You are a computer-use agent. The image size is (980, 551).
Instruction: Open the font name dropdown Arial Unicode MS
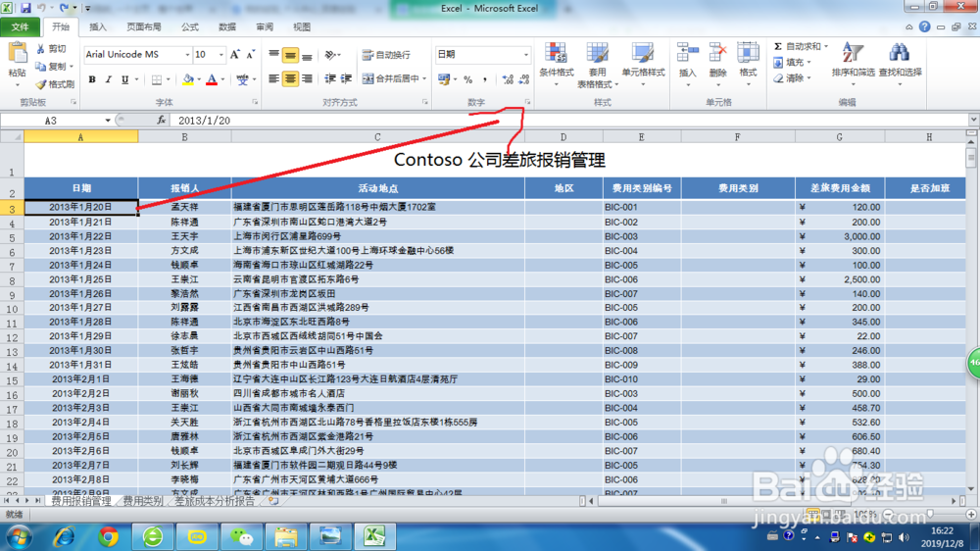(x=187, y=55)
